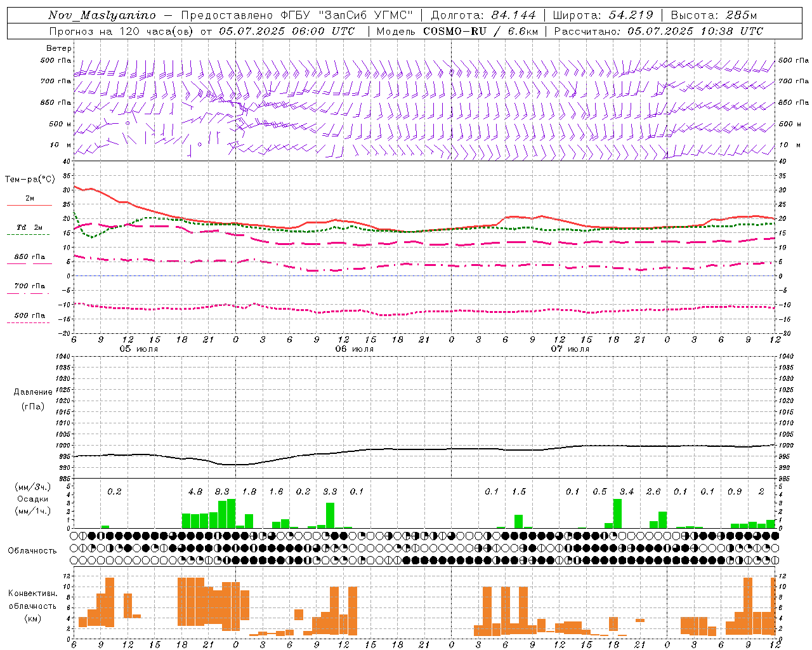Image resolution: width=812 pixels, height=650 pixels.
Task: Select the precipitation total 3.3
Action: pyautogui.click(x=330, y=491)
